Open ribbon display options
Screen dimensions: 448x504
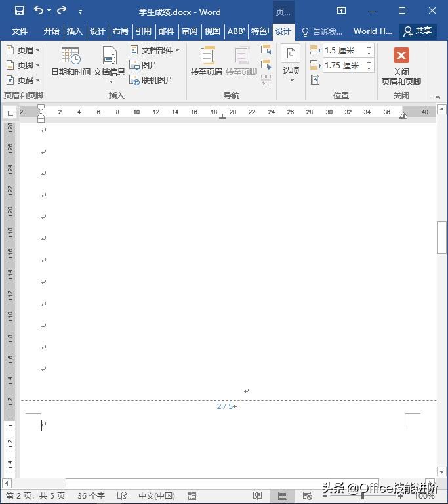click(x=341, y=10)
